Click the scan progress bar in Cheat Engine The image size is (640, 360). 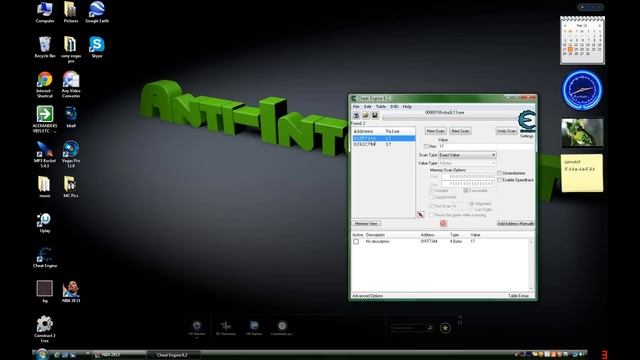click(x=449, y=118)
